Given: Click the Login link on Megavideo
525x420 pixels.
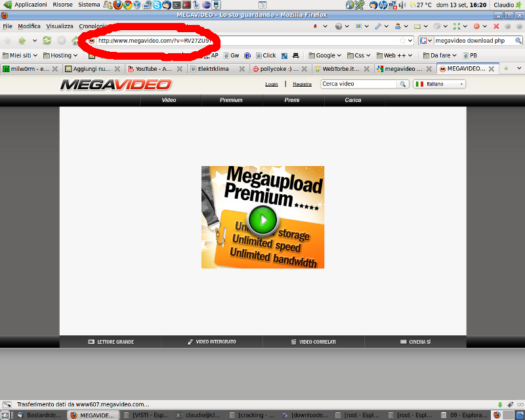Looking at the screenshot, I should 272,85.
